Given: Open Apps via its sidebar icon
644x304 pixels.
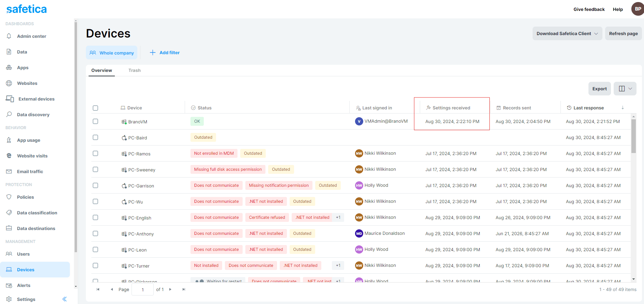Looking at the screenshot, I should pos(9,67).
